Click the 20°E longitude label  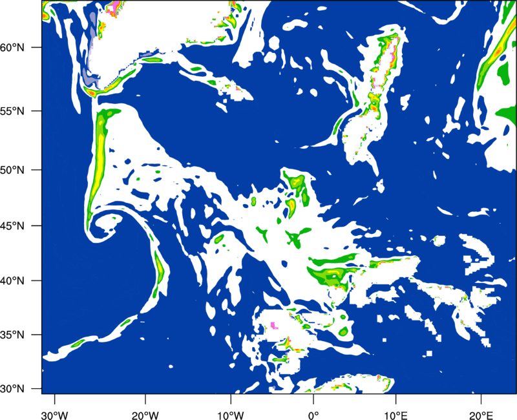click(481, 415)
